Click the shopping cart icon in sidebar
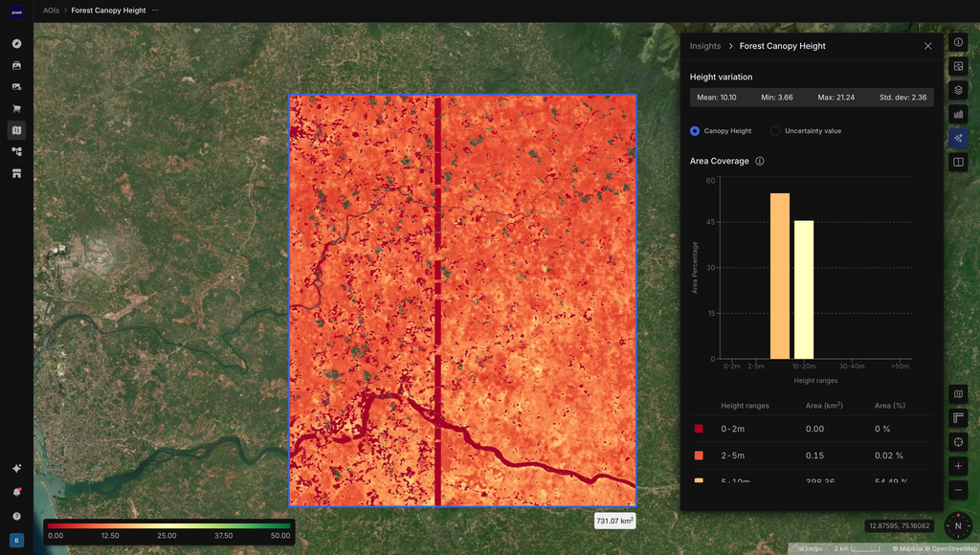Viewport: 980px width, 555px height. (x=17, y=109)
